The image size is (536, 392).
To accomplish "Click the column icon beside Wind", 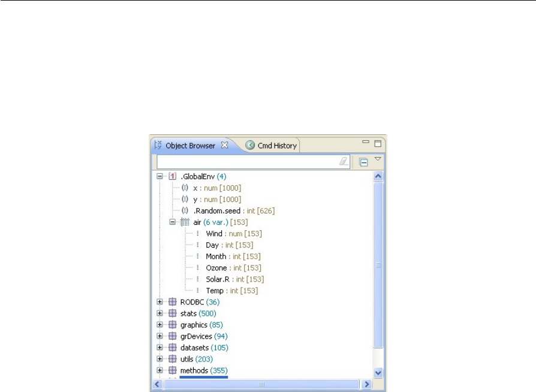I will pyautogui.click(x=198, y=233).
